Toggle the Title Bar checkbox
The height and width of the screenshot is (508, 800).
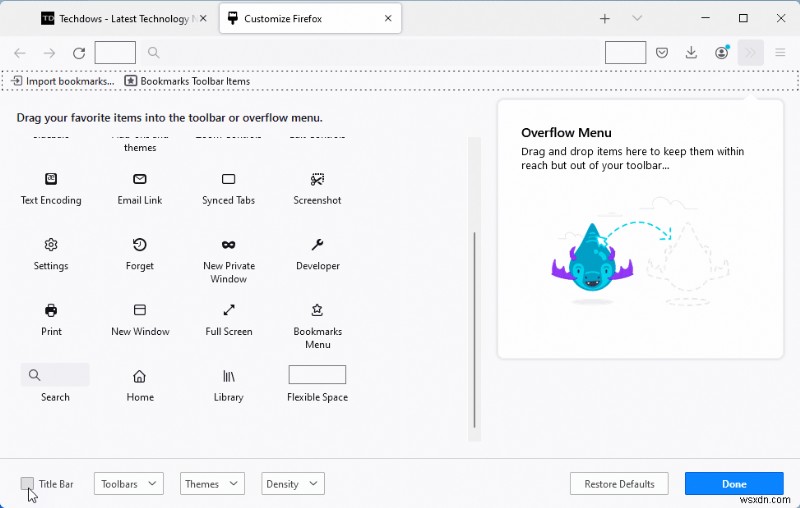pos(27,484)
